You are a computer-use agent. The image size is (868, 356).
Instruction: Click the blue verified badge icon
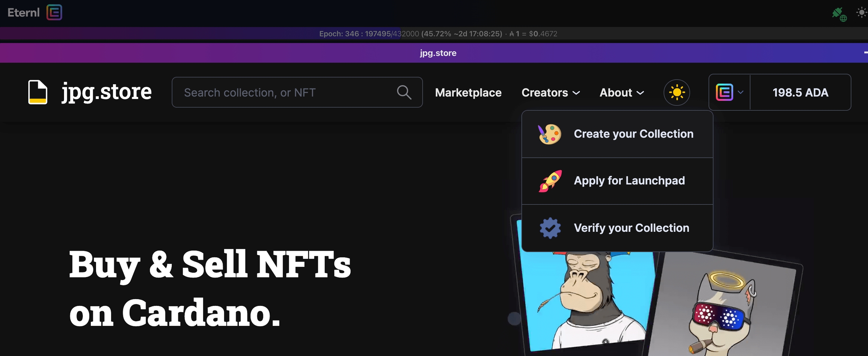[550, 228]
